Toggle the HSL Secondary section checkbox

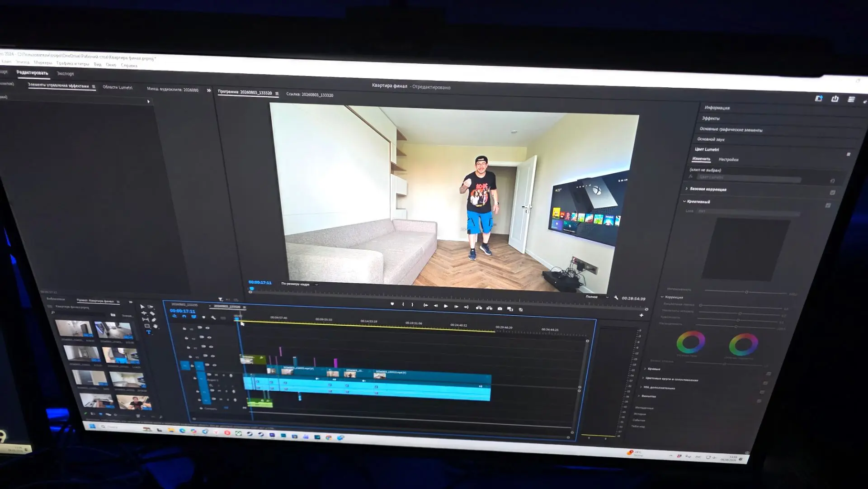pyautogui.click(x=762, y=392)
